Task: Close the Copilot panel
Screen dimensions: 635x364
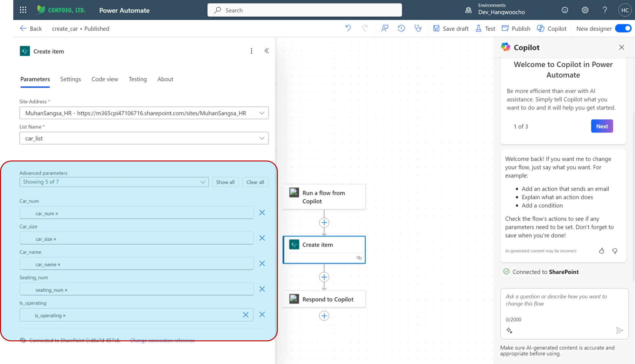Action: pyautogui.click(x=621, y=47)
